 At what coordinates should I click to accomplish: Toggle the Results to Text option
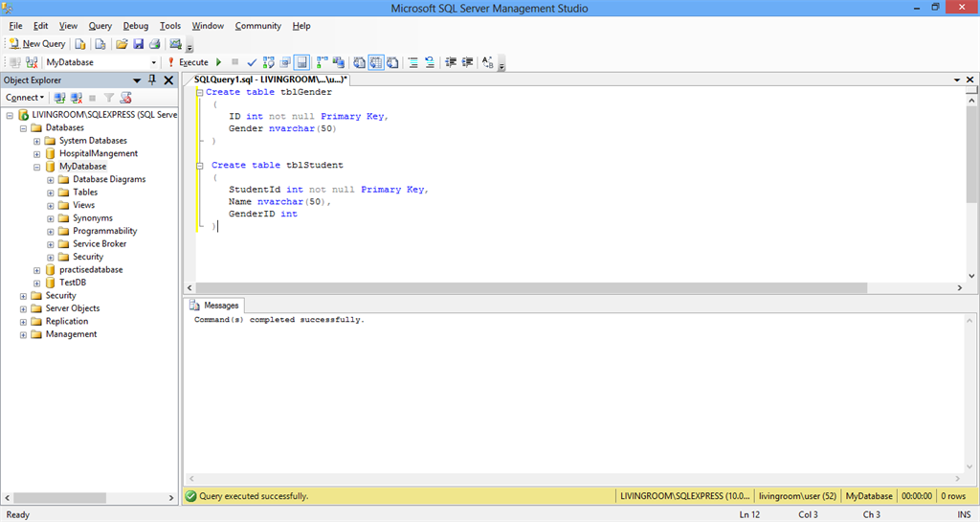(360, 62)
